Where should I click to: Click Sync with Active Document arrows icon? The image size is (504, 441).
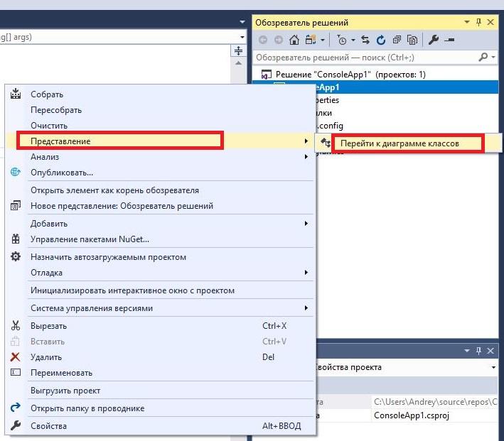[365, 40]
